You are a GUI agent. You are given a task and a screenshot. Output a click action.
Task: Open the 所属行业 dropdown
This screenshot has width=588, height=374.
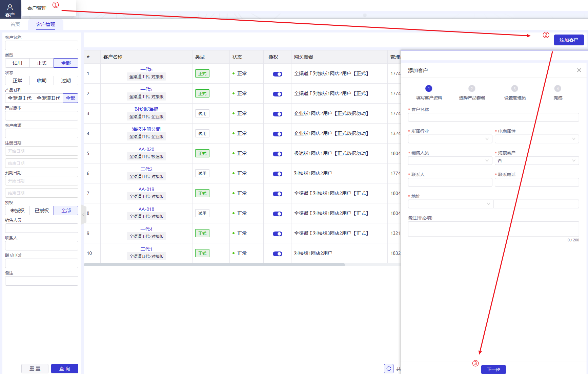coord(450,139)
